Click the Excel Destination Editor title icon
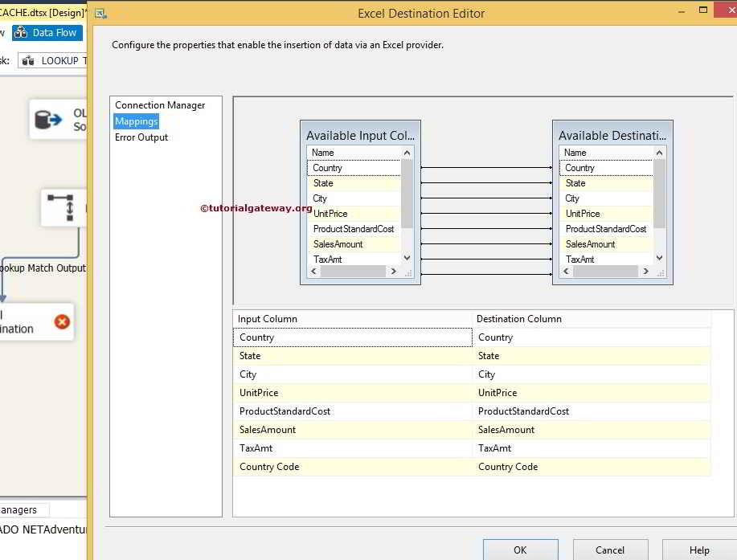737x560 pixels. tap(100, 14)
